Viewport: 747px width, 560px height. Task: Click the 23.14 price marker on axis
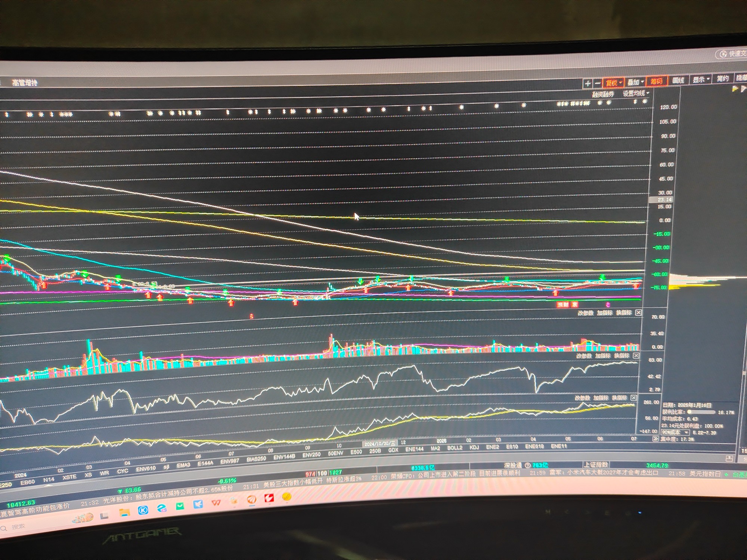(661, 200)
